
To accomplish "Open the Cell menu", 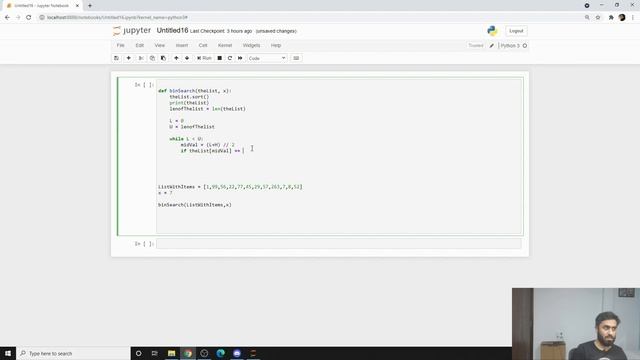I will coord(203,45).
